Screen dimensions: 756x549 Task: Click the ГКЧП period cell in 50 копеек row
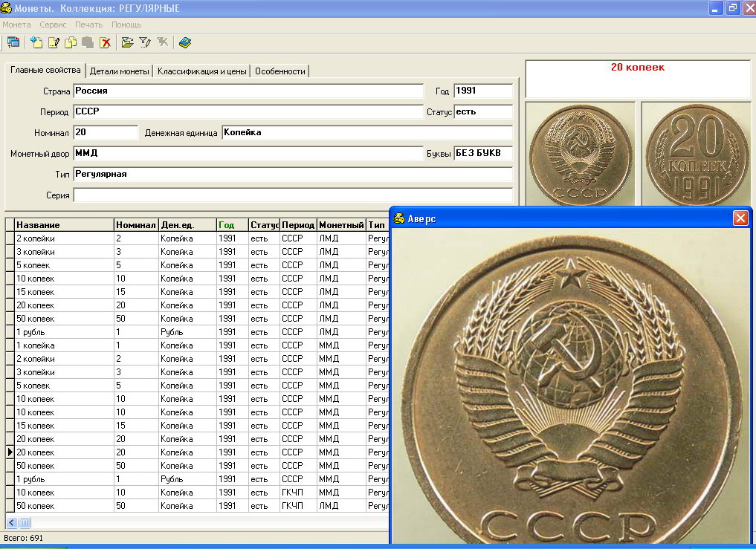click(x=298, y=506)
